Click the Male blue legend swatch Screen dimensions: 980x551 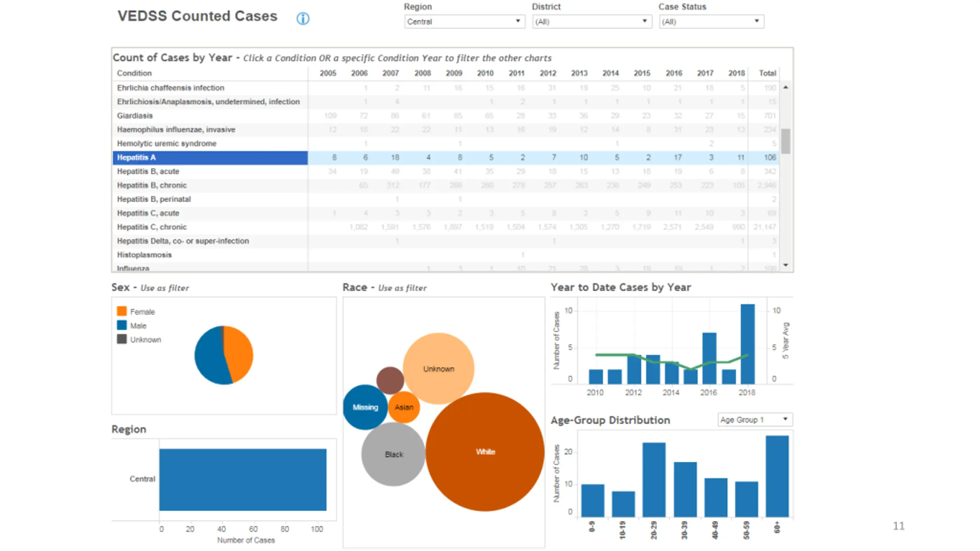click(122, 325)
